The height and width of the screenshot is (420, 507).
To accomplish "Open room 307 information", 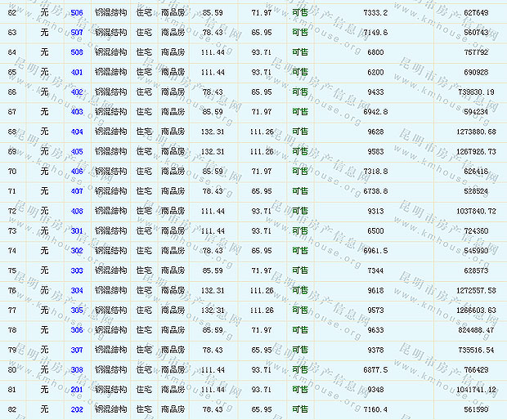I will point(77,350).
